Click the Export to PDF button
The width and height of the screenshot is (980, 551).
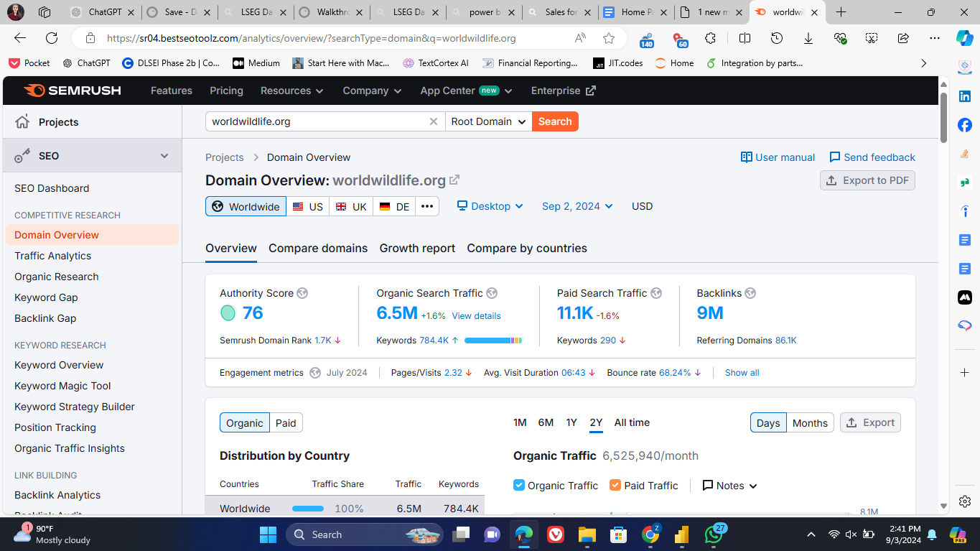tap(867, 180)
